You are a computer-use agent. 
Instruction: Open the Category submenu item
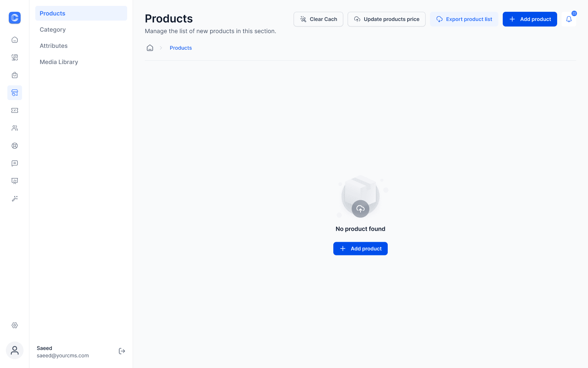pyautogui.click(x=81, y=29)
